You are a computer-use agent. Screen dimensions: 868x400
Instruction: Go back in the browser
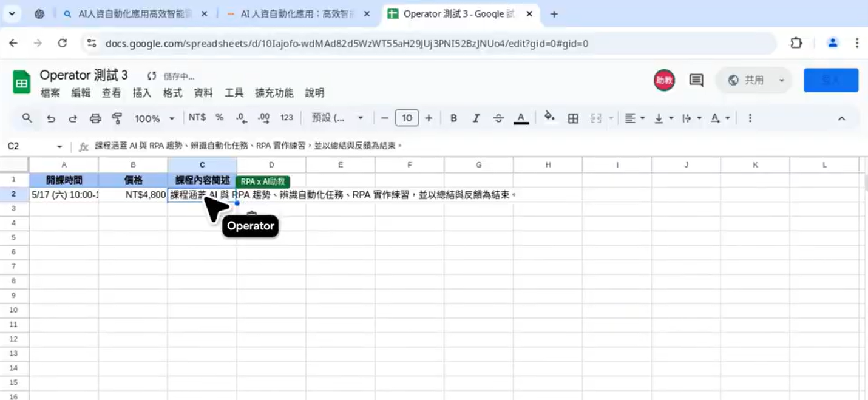tap(13, 43)
